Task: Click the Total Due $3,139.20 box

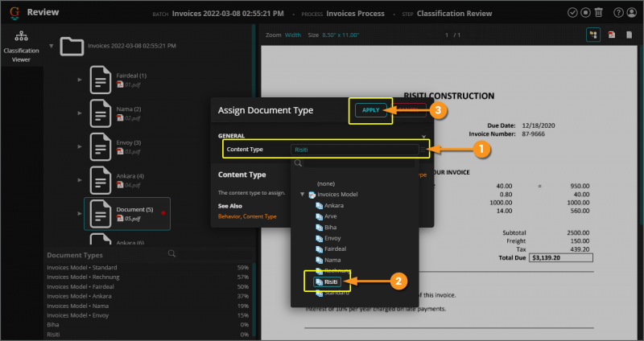Action: pos(560,257)
